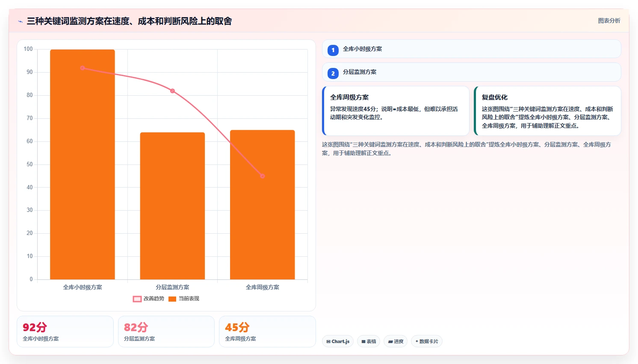
Task: Click the y-axis value 100
Action: point(28,49)
